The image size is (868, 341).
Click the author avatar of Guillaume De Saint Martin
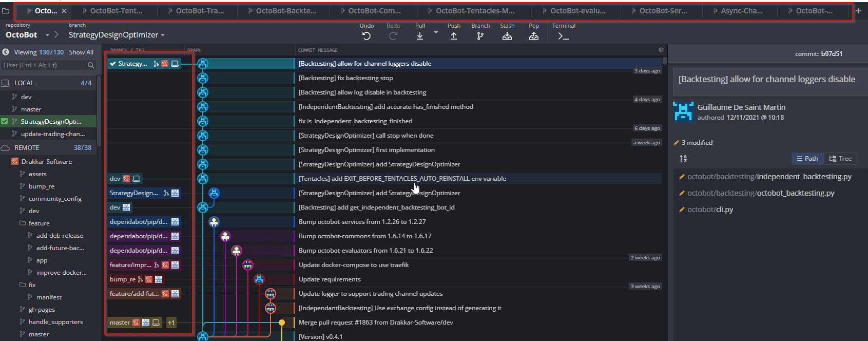pyautogui.click(x=683, y=111)
